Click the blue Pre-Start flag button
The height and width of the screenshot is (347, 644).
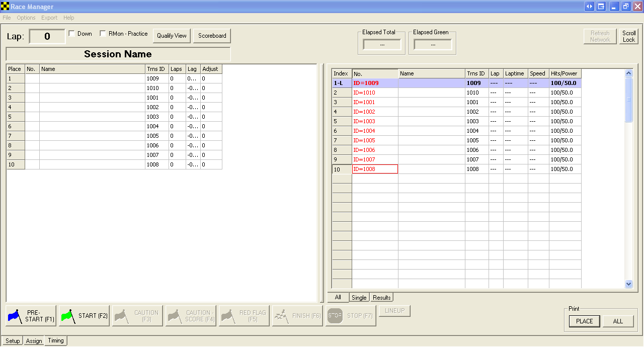[x=31, y=316]
